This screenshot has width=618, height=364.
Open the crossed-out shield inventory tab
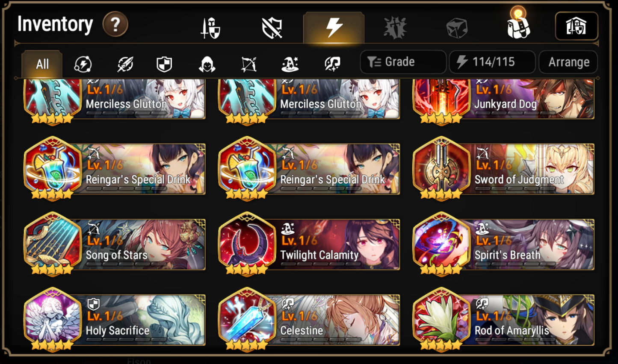coord(272,28)
